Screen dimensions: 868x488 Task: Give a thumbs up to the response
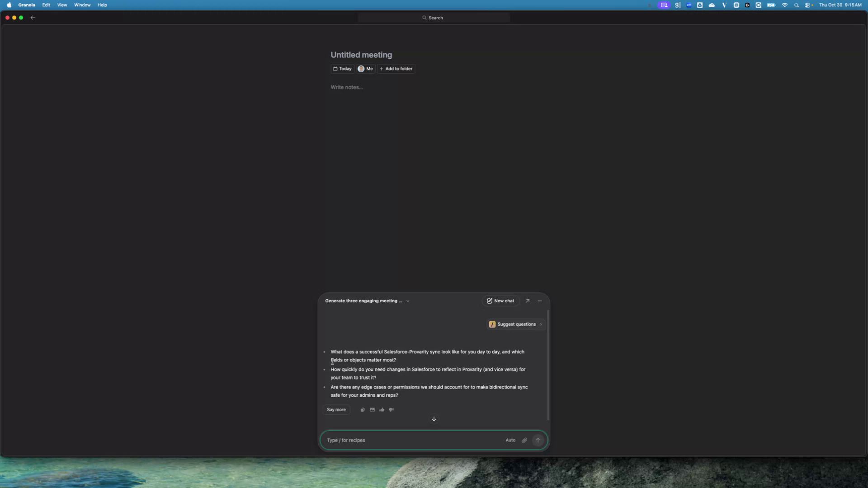pos(382,410)
